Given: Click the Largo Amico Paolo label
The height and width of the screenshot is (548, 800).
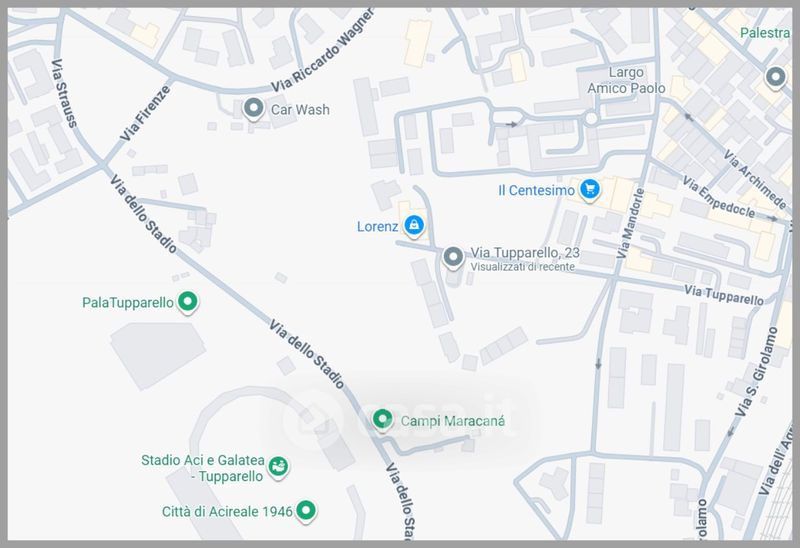Looking at the screenshot, I should click(626, 81).
